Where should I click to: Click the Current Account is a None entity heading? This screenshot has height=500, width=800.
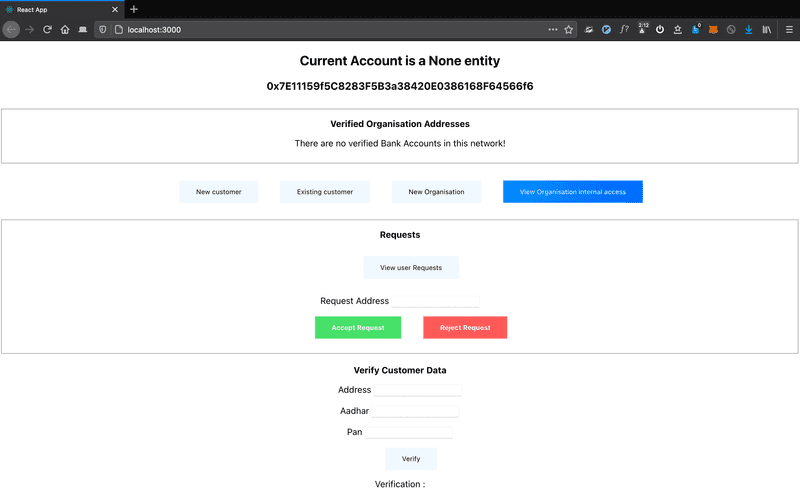tap(400, 61)
